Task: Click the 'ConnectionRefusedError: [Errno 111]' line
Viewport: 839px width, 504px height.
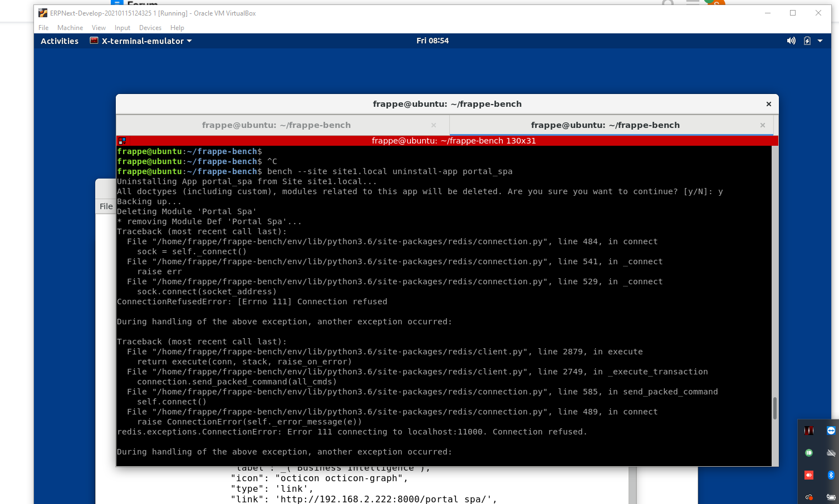Action: point(252,302)
